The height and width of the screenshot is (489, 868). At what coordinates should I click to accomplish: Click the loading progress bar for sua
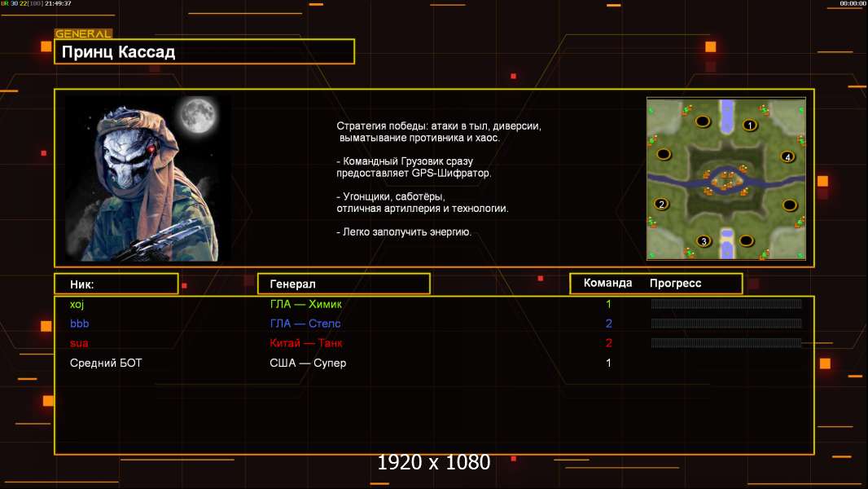(x=726, y=343)
